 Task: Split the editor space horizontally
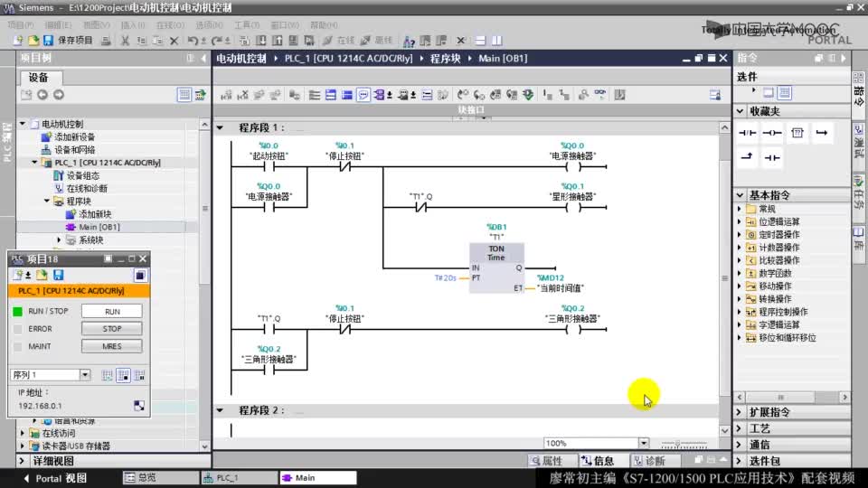(x=480, y=41)
